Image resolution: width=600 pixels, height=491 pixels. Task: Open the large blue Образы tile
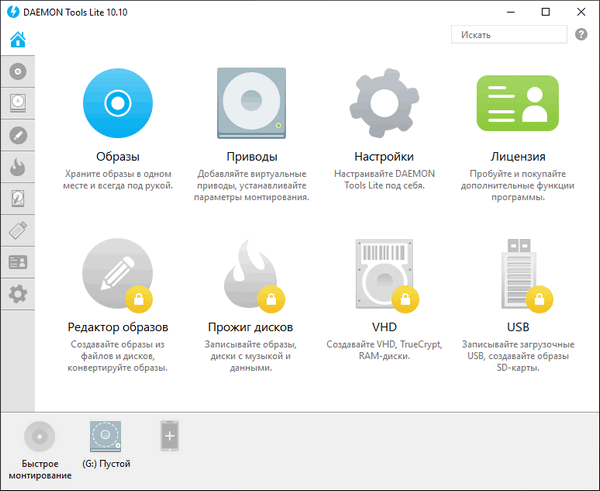coord(117,103)
